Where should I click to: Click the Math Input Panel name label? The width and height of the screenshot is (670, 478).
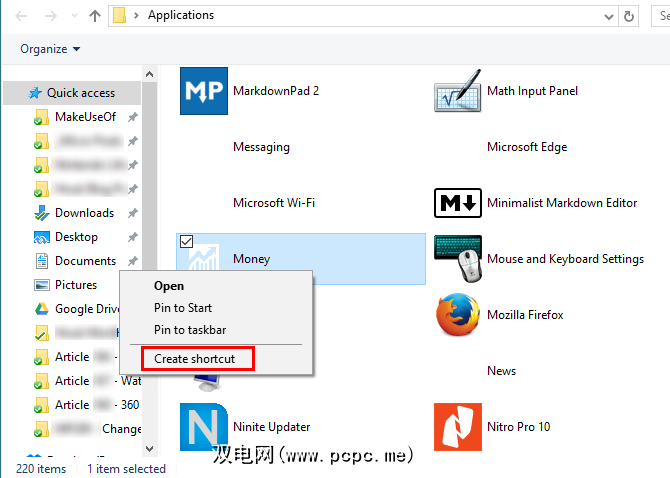coord(532,91)
